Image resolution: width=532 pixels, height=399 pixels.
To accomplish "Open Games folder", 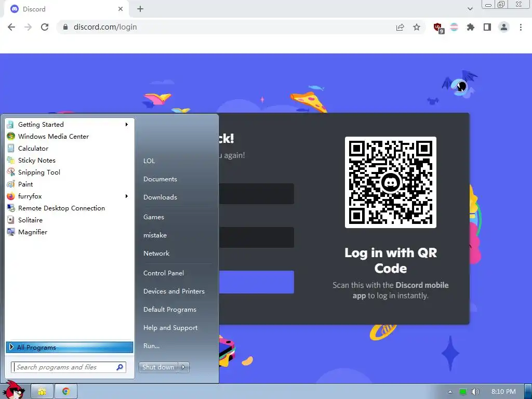I will 154,217.
